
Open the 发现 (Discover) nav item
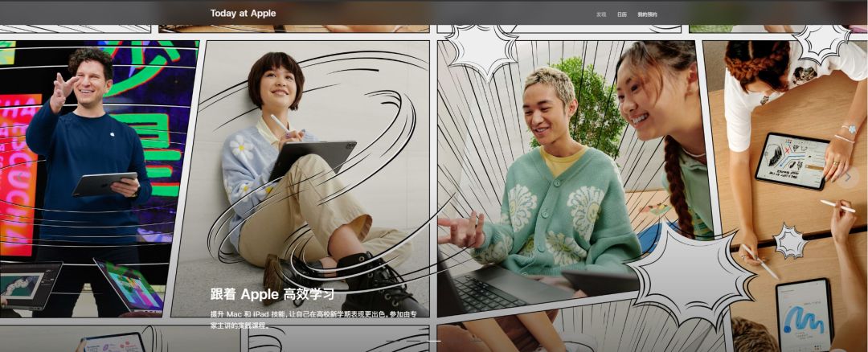coord(601,14)
